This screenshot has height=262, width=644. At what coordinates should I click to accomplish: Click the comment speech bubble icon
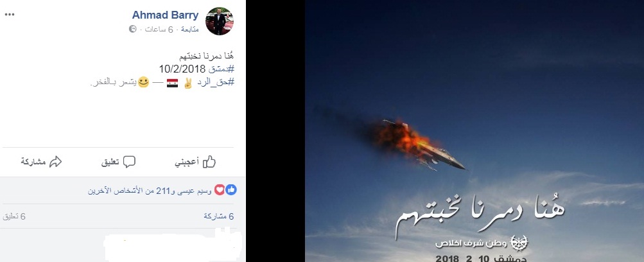click(129, 162)
